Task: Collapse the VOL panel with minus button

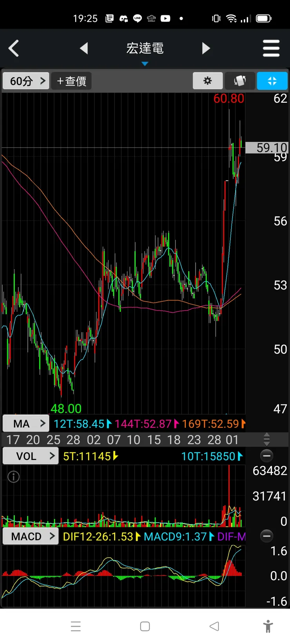Action: [x=266, y=456]
